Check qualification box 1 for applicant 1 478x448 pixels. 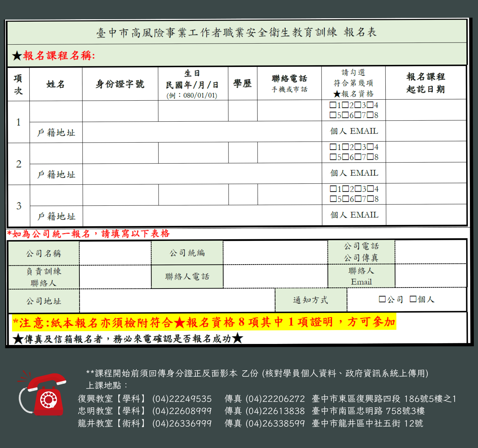333,105
